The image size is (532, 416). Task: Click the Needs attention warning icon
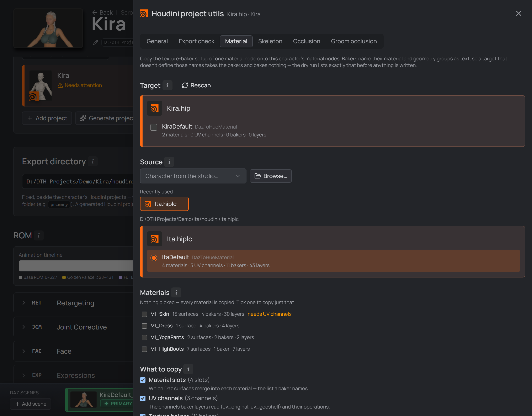pos(60,85)
